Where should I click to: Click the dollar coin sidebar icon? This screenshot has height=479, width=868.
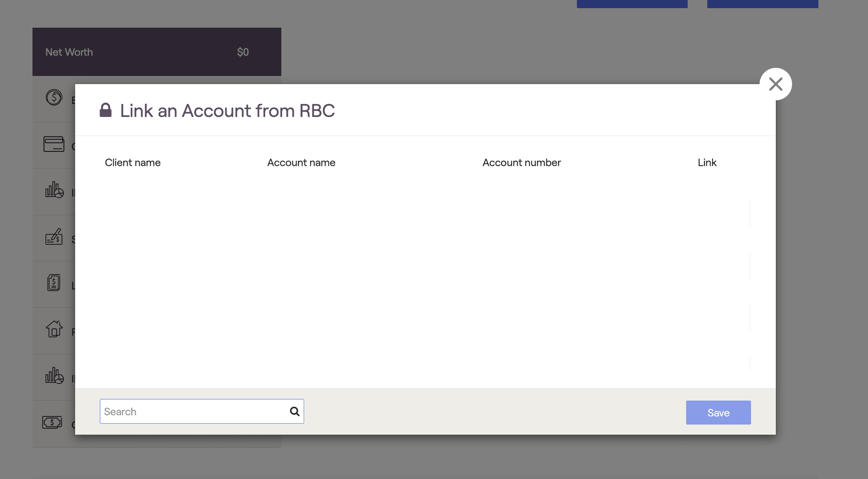(54, 97)
